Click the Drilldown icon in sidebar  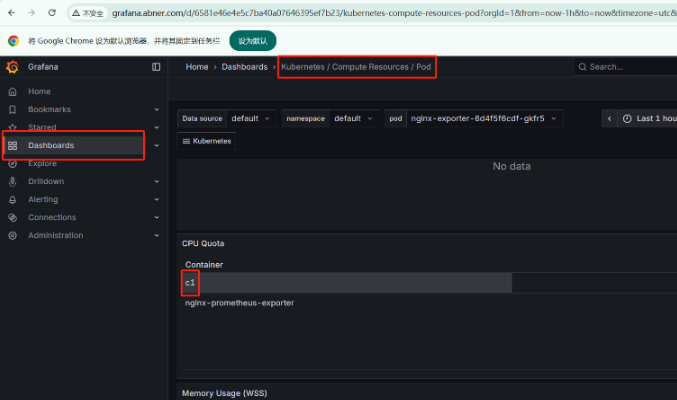(x=13, y=181)
